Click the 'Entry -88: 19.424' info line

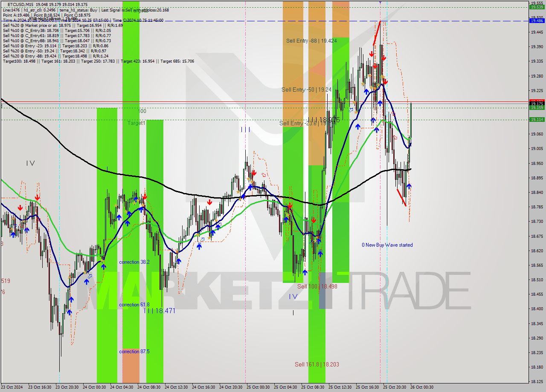coord(55,56)
